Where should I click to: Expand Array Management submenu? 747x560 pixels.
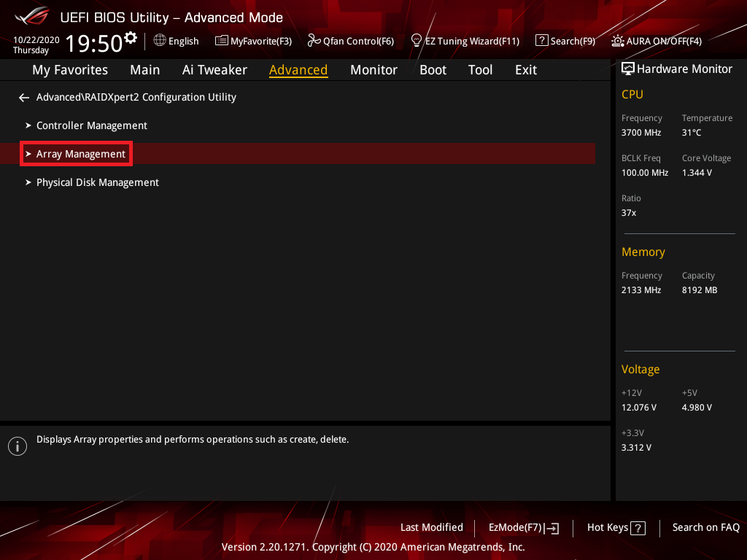(80, 154)
